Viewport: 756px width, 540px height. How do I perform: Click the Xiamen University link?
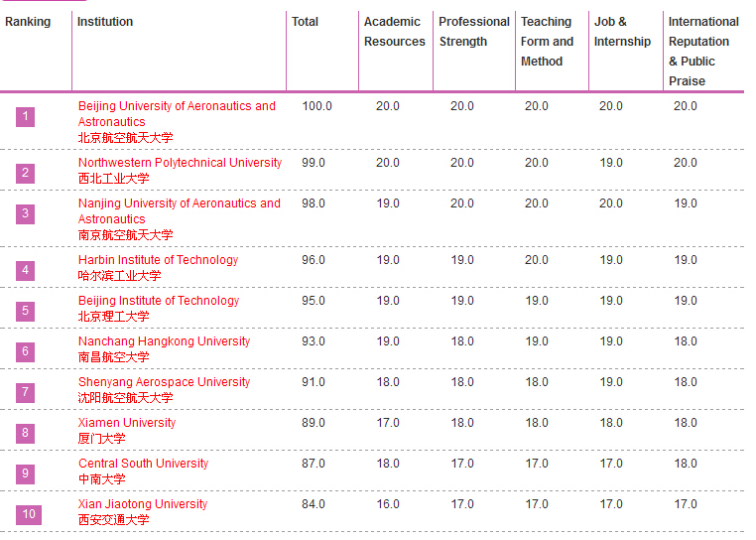[127, 423]
